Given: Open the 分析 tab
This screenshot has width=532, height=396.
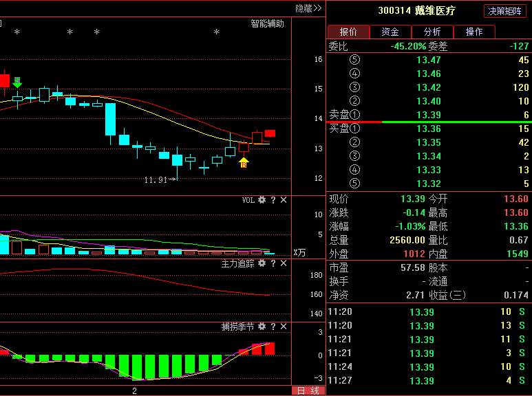Looking at the screenshot, I should [x=432, y=32].
